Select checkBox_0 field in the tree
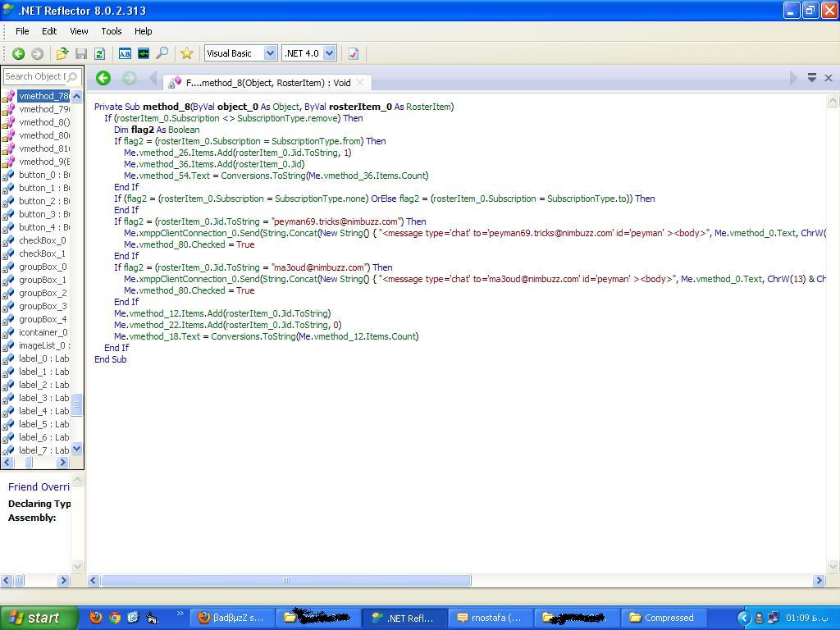The width and height of the screenshot is (840, 630). (x=43, y=240)
